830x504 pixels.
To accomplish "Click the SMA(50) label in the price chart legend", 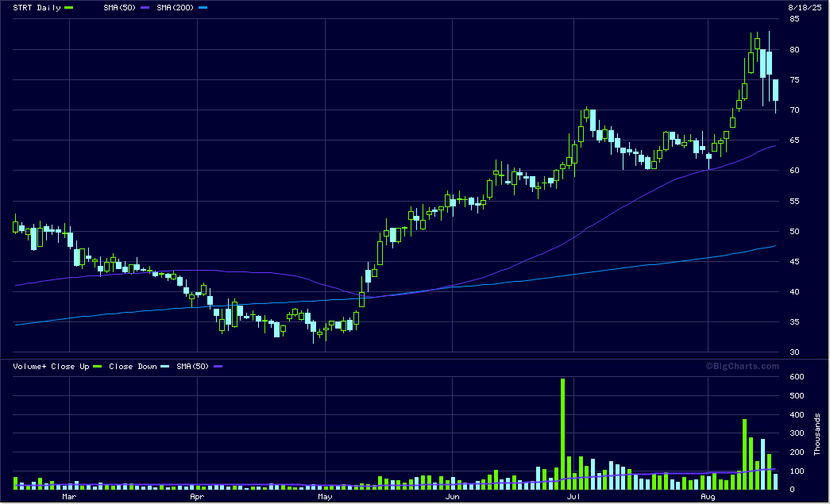I will point(120,8).
